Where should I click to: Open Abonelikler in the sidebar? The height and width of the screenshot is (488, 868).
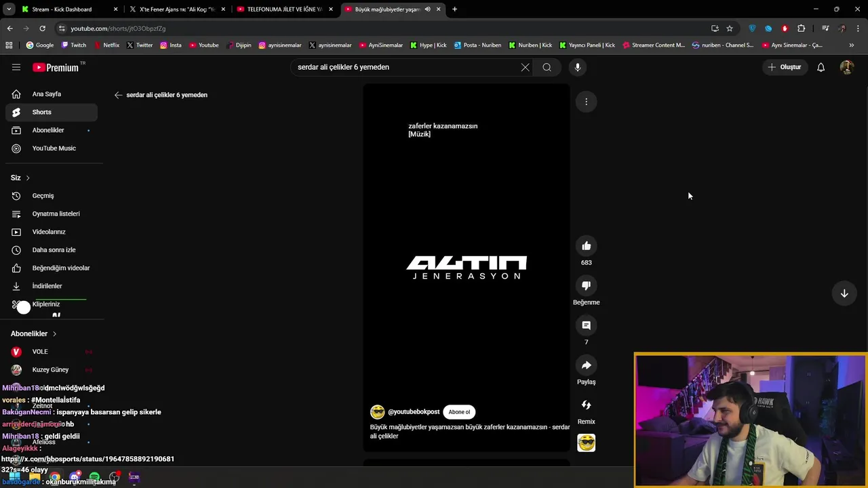click(52, 130)
